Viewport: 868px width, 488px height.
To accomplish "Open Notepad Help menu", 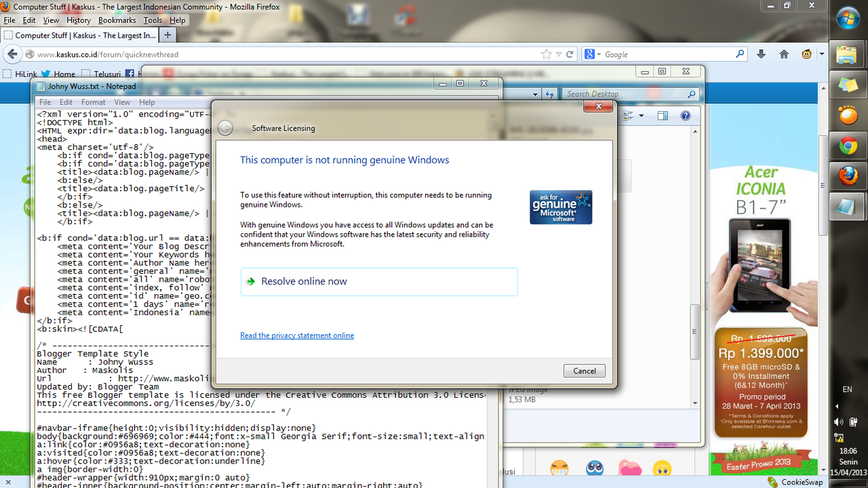I will point(147,102).
